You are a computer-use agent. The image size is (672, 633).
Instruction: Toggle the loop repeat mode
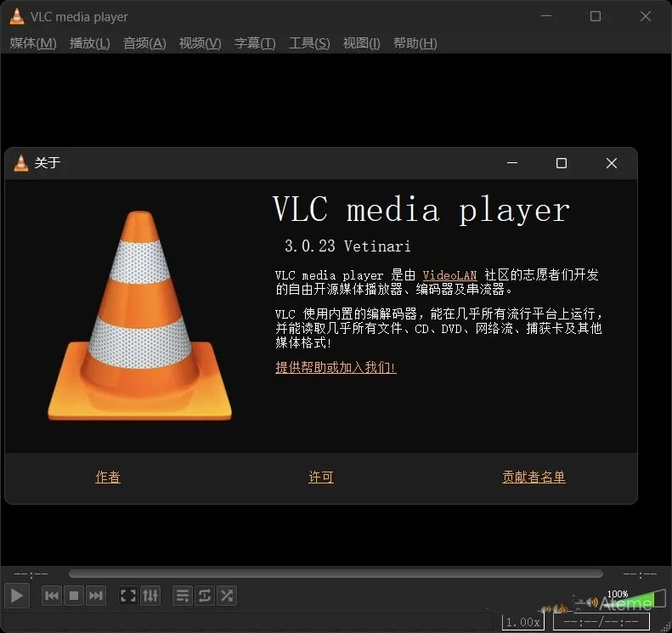(x=205, y=596)
